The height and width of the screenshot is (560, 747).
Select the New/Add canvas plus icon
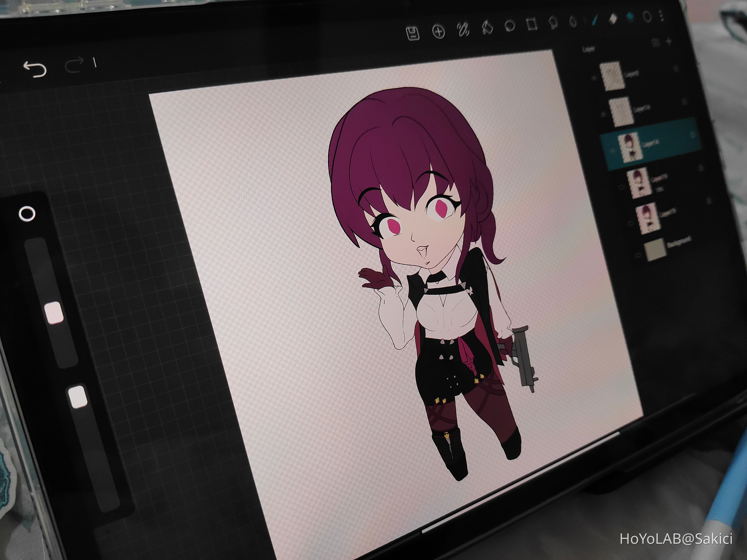click(438, 32)
